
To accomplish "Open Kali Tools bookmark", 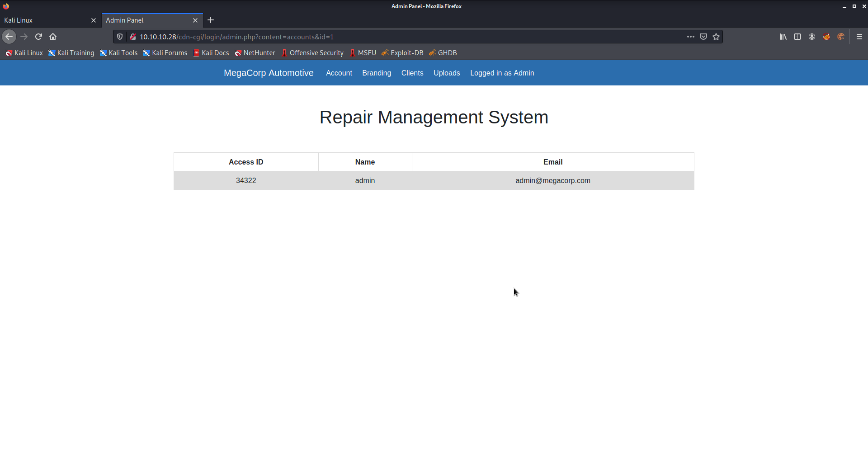I will pyautogui.click(x=119, y=53).
